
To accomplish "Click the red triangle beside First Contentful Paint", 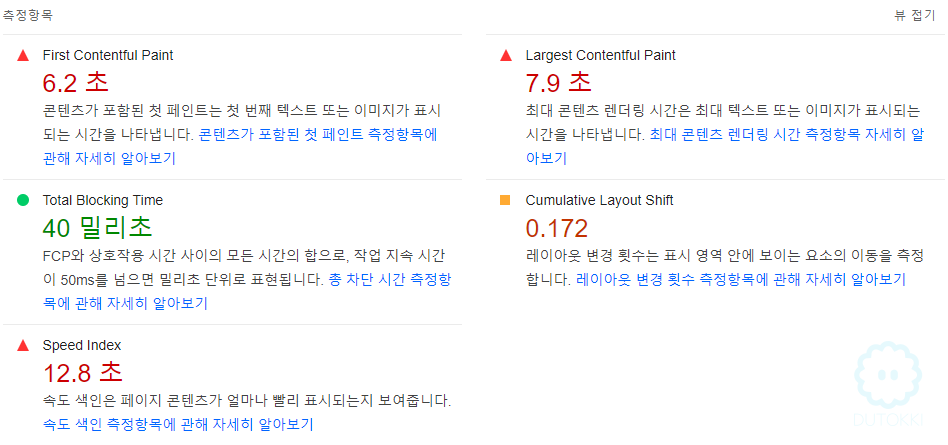I will click(23, 56).
